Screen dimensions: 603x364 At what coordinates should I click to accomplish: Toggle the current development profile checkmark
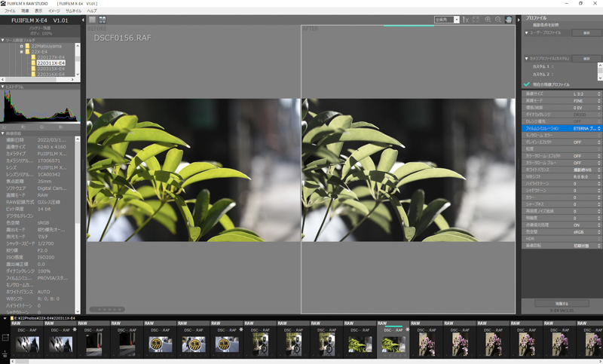point(527,84)
